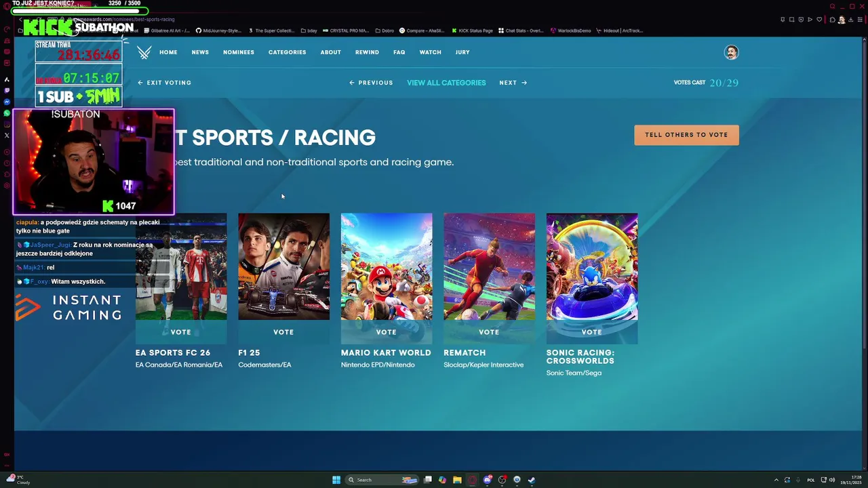Viewport: 868px width, 488px height.
Task: Switch POL keyboard language indicator
Action: point(811,480)
